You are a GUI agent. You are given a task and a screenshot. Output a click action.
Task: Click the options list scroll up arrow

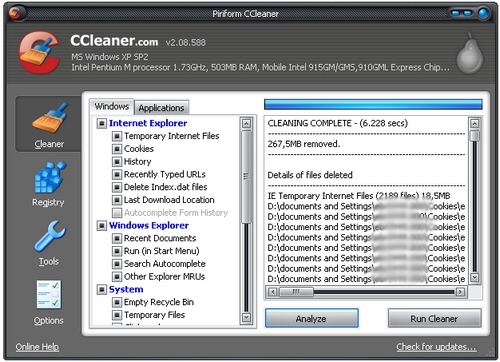[x=246, y=124]
